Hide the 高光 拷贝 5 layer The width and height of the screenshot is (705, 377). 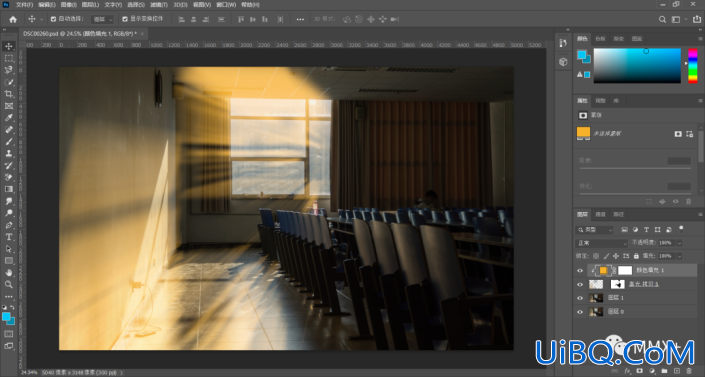[580, 284]
